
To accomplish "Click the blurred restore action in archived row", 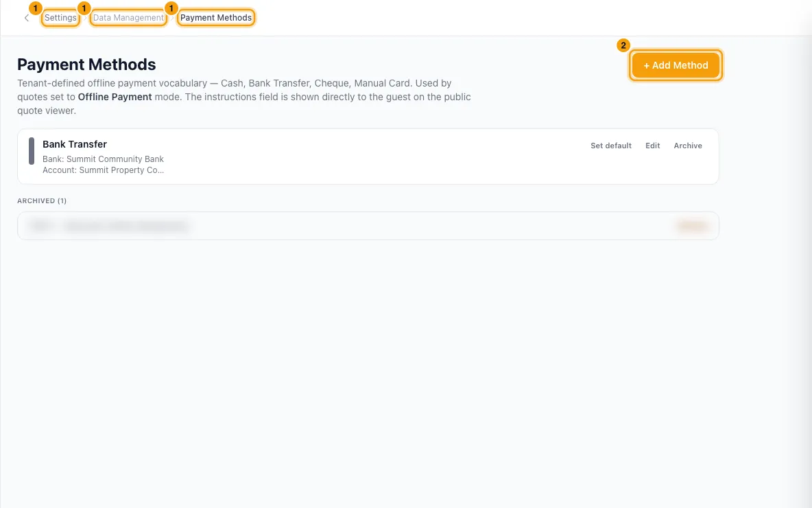I will 693,225.
